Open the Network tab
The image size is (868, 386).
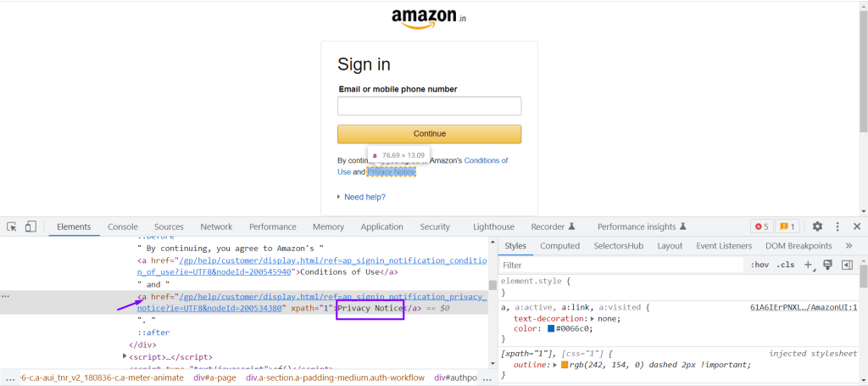tap(216, 227)
